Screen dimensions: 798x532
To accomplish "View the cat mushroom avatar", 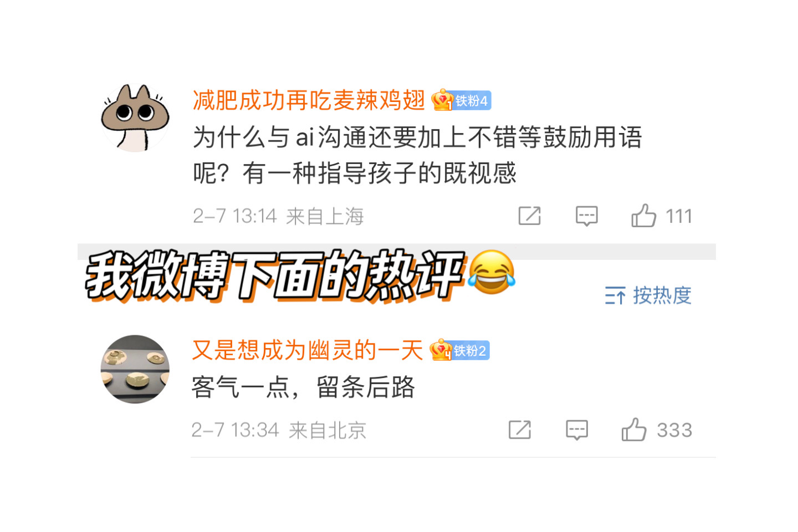I will click(x=135, y=117).
